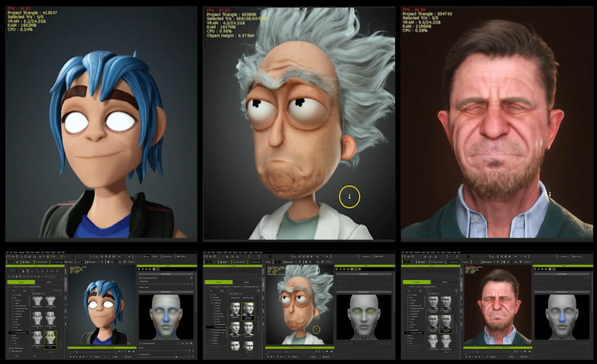Toggle Show Subfolder Items in blue-haired character window
Viewport: 597px width, 364px height.
10,348
